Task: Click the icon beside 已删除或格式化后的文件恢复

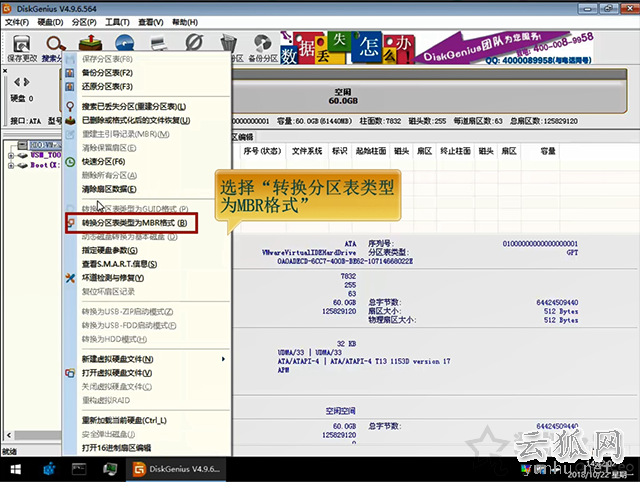Action: (x=70, y=120)
